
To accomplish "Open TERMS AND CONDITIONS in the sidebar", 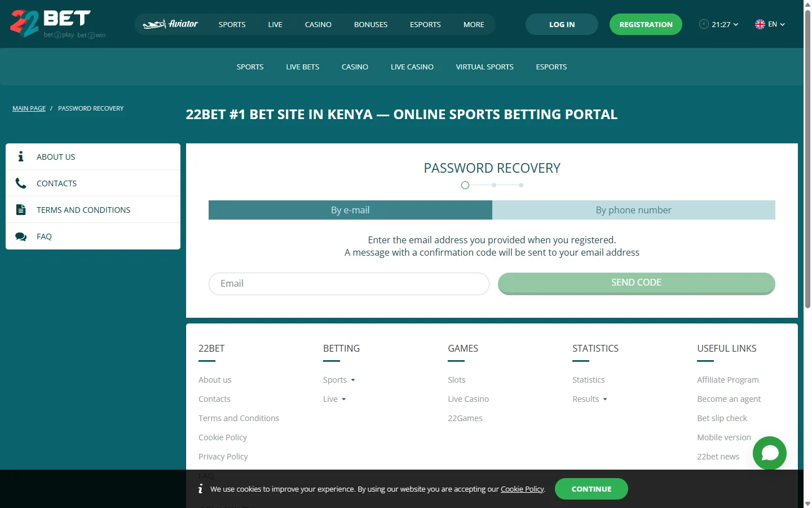I will 93,209.
